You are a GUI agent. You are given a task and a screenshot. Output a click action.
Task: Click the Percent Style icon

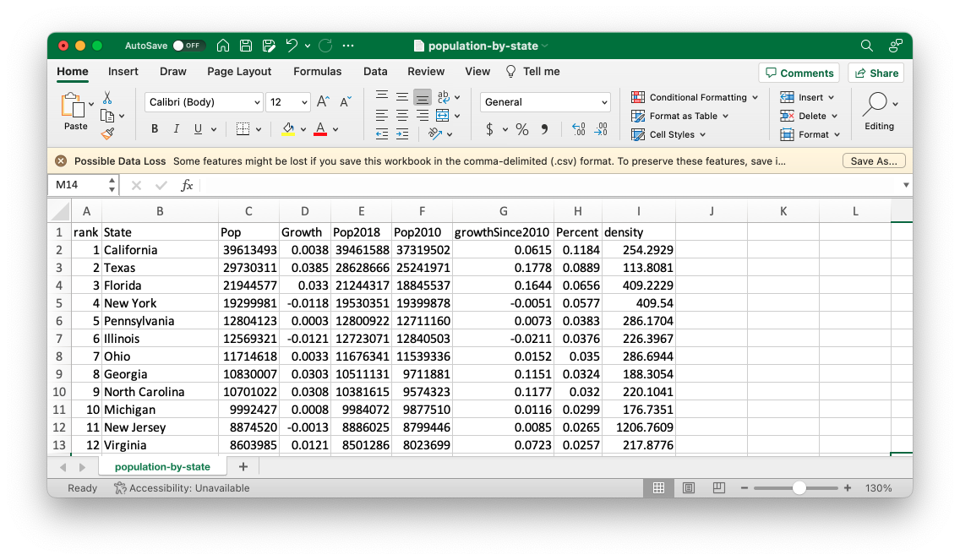pos(522,129)
